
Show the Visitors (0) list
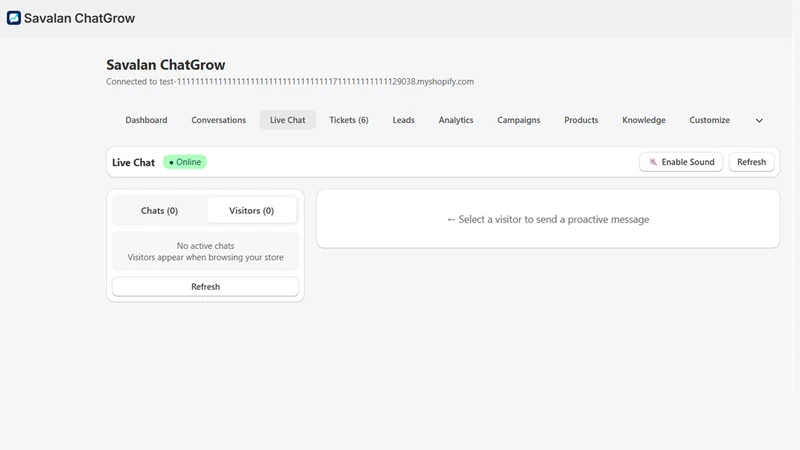point(252,211)
